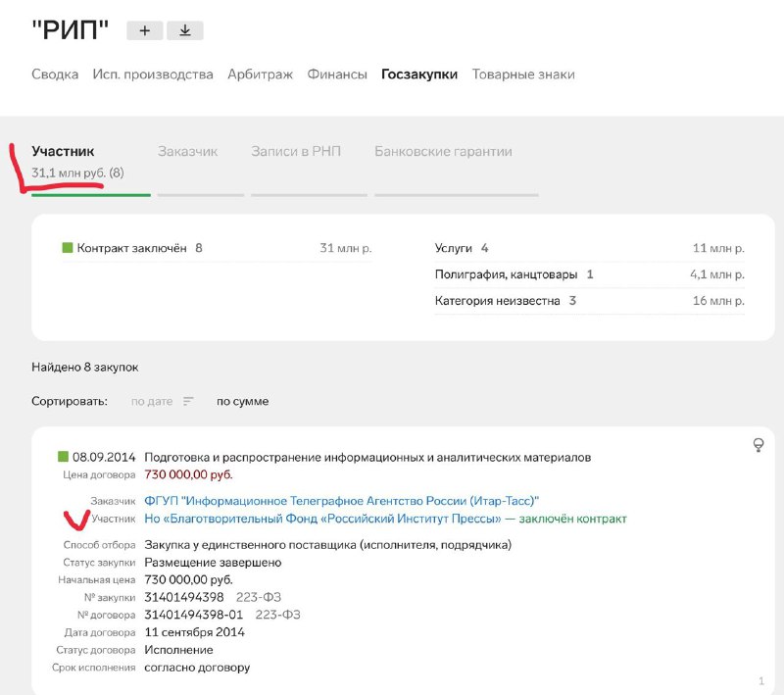Click contract number 31401494398-01
784x695 pixels.
[193, 615]
